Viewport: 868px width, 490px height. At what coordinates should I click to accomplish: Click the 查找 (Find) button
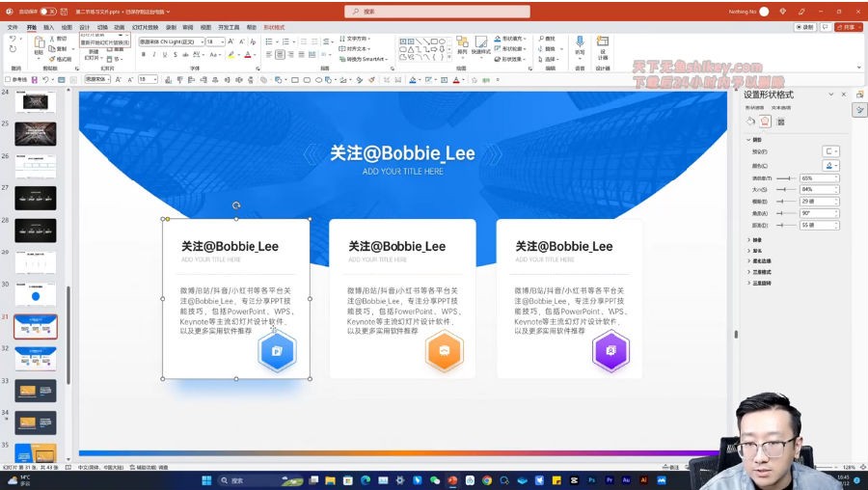[x=547, y=39]
